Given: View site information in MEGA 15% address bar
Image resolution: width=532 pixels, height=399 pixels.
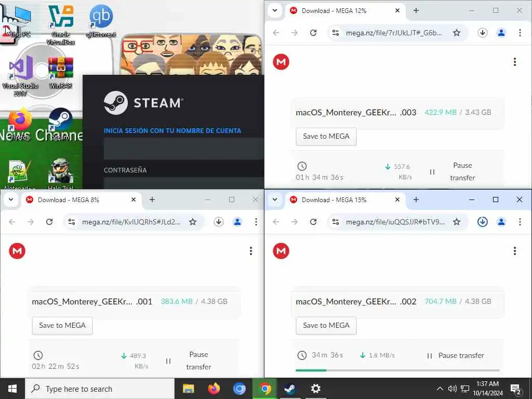Looking at the screenshot, I should pos(336,222).
